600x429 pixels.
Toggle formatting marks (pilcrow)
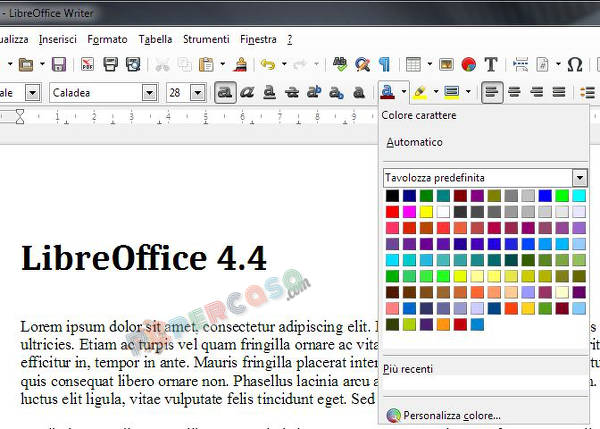point(384,64)
